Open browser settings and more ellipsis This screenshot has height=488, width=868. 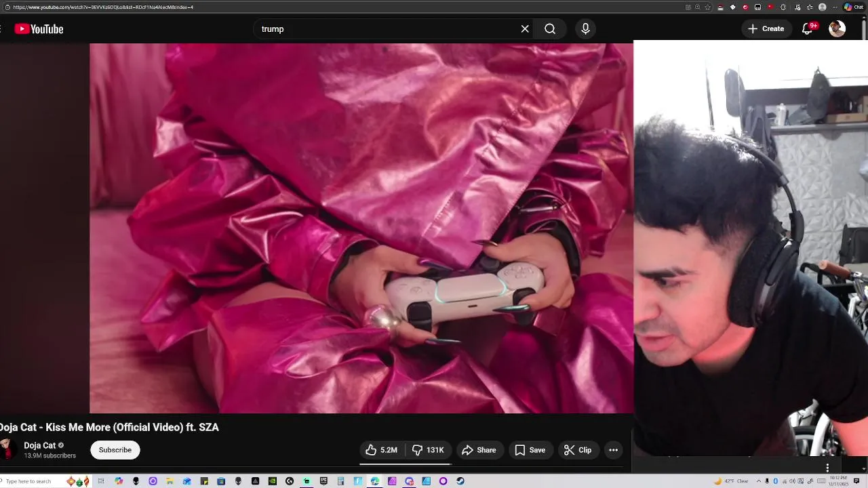(x=835, y=7)
